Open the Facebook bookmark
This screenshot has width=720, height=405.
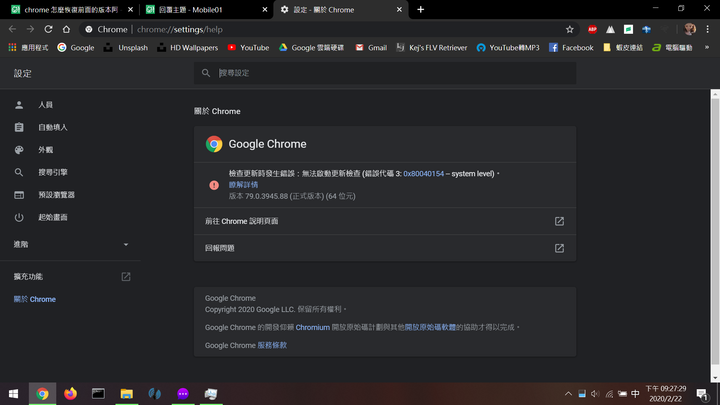click(x=571, y=47)
